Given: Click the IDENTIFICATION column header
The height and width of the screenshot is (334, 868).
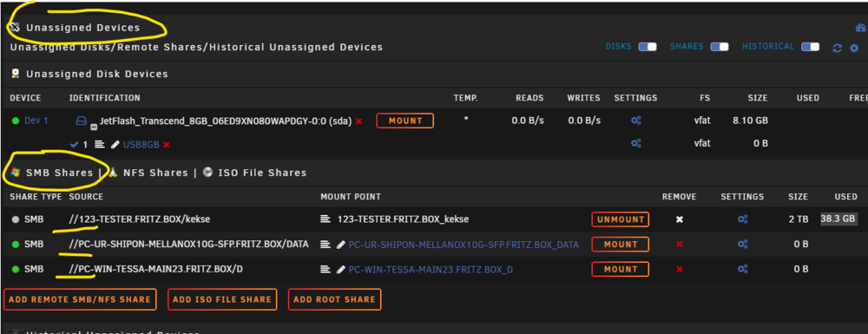Looking at the screenshot, I should click(x=105, y=98).
